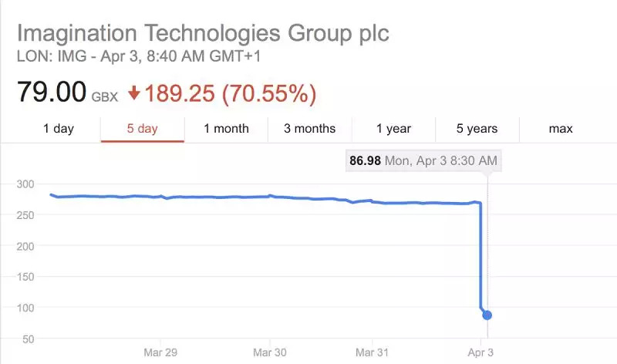617x364 pixels.
Task: Click the Mar 30 date label
Action: (270, 352)
